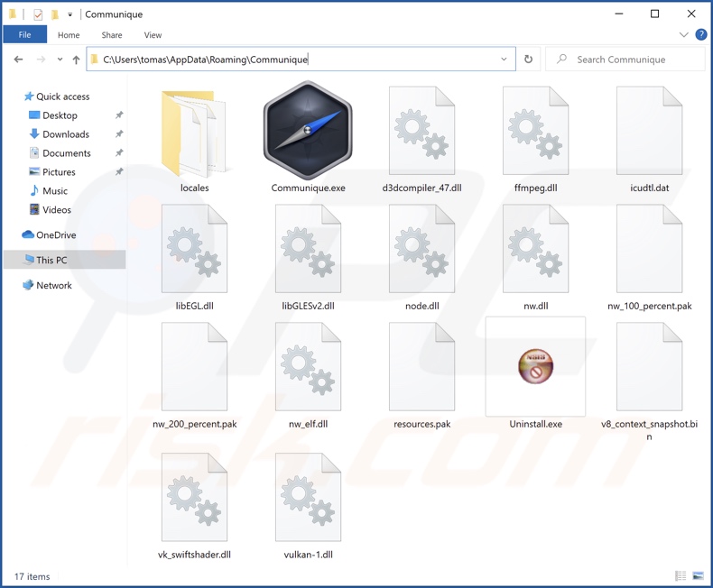Click the nw.dll file name label
Image resolution: width=713 pixels, height=588 pixels.
tap(536, 306)
